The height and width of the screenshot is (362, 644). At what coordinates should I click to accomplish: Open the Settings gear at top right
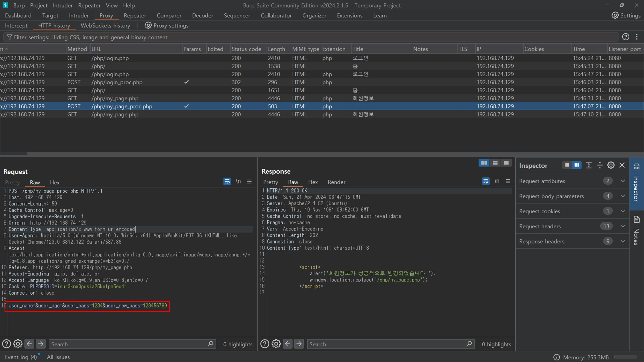(x=626, y=15)
